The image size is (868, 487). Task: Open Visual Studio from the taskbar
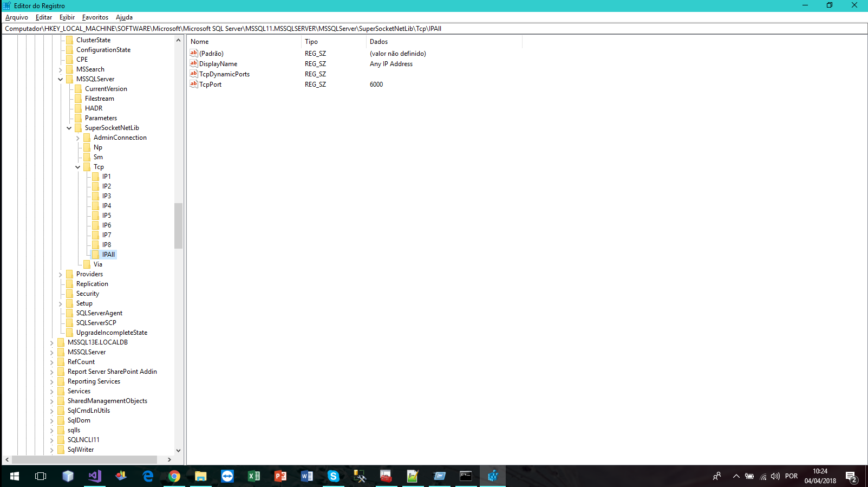(95, 476)
